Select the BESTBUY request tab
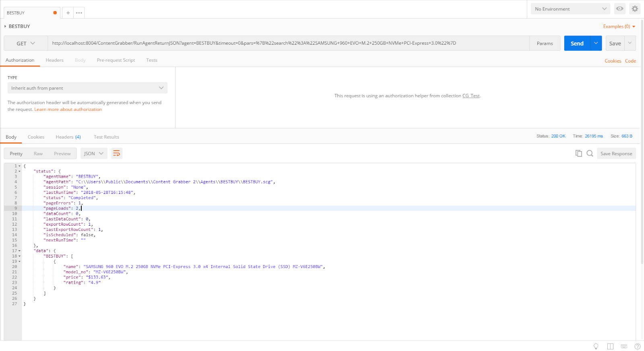Viewport: 644px width, 351px height. point(32,13)
